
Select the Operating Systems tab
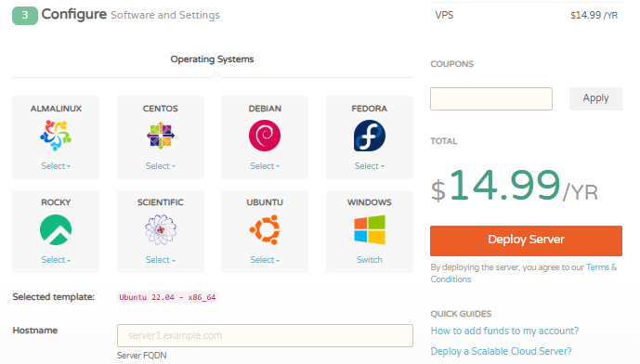click(212, 59)
